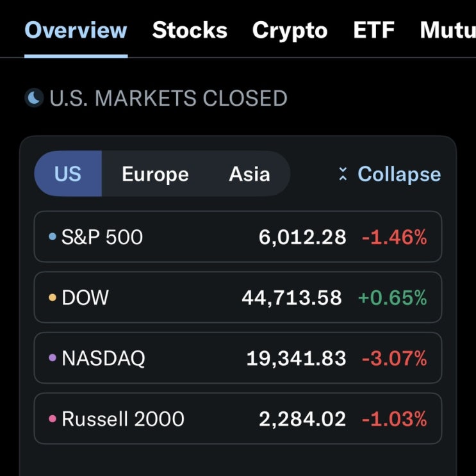This screenshot has height=476, width=476.
Task: Go to the Crypto tab
Action: (x=290, y=31)
